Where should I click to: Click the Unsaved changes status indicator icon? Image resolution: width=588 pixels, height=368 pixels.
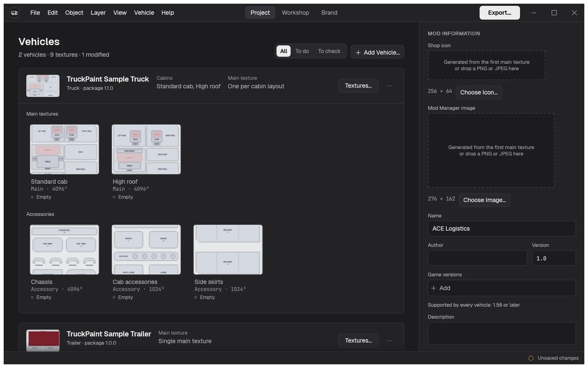pyautogui.click(x=531, y=358)
